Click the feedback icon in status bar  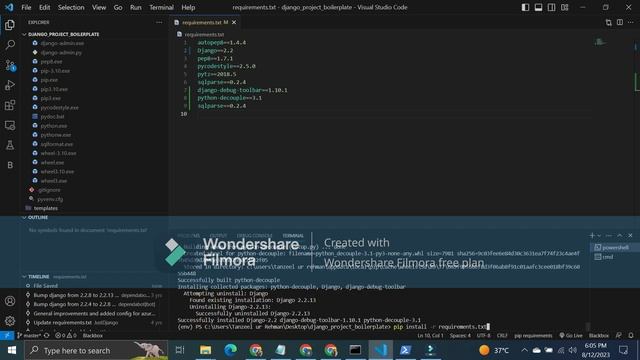coord(619,336)
